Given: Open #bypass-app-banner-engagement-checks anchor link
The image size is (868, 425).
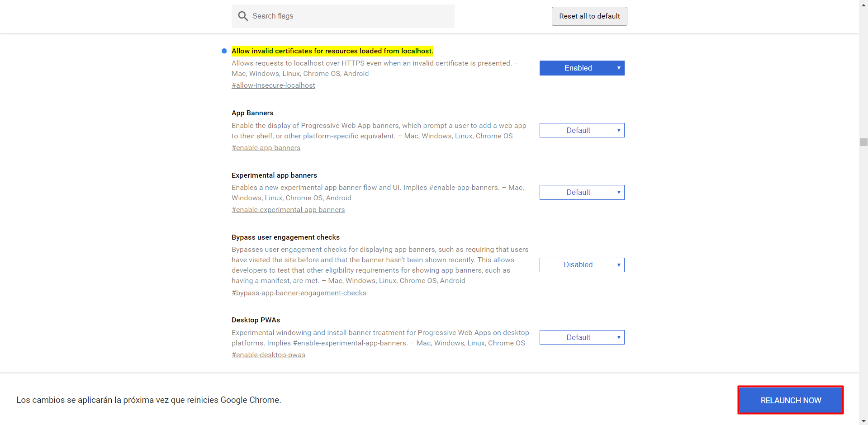Looking at the screenshot, I should tap(299, 293).
